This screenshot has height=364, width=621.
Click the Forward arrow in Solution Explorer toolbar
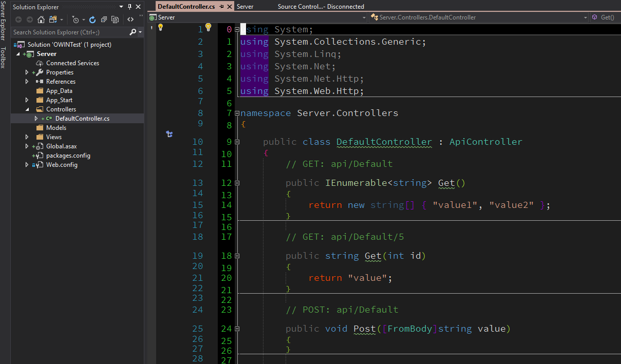(x=30, y=20)
